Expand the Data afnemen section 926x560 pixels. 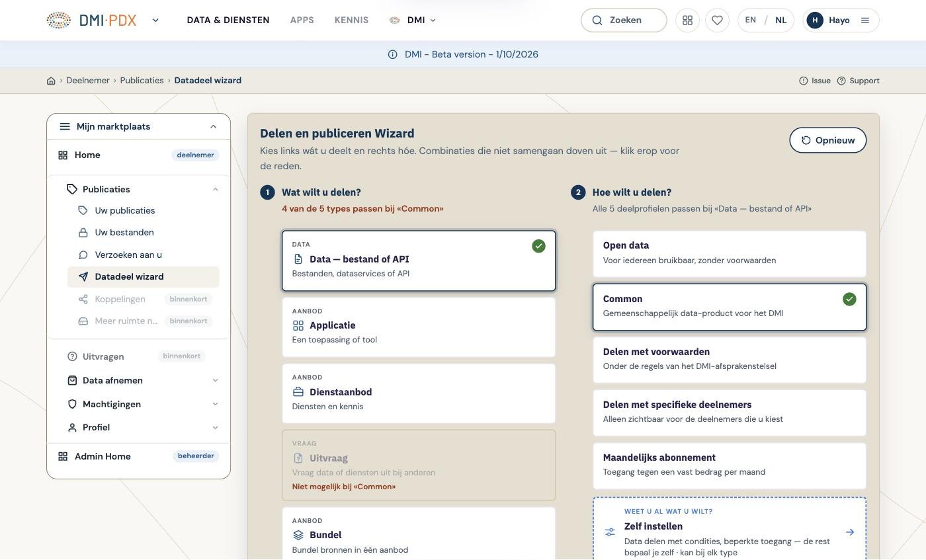coord(215,380)
